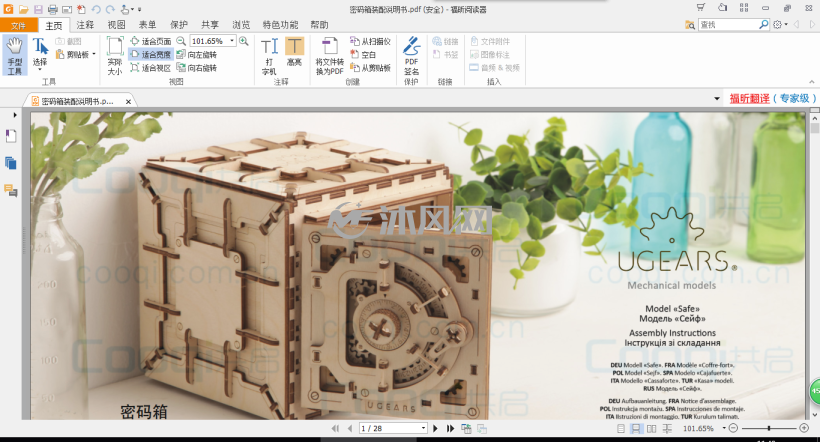The width and height of the screenshot is (820, 442).
Task: Activate the text Select tool (选择)
Action: coord(40,54)
